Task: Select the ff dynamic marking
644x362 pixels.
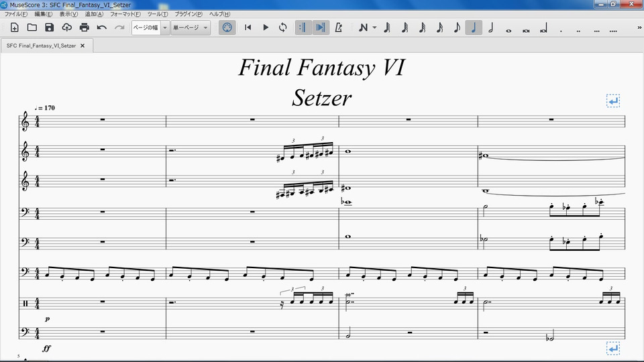Action: tap(46, 348)
